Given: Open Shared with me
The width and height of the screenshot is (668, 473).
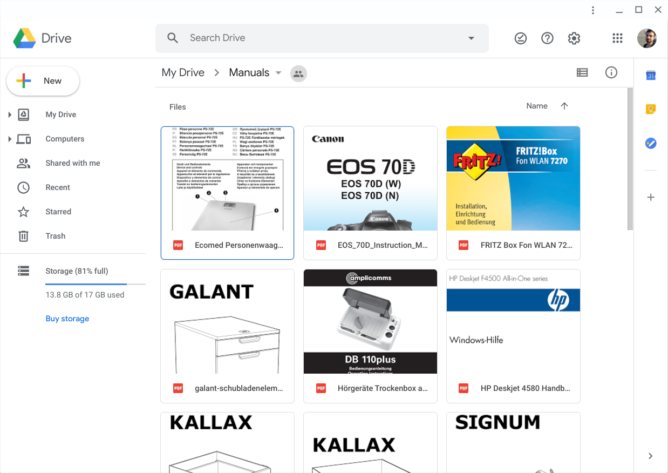Looking at the screenshot, I should tap(73, 163).
